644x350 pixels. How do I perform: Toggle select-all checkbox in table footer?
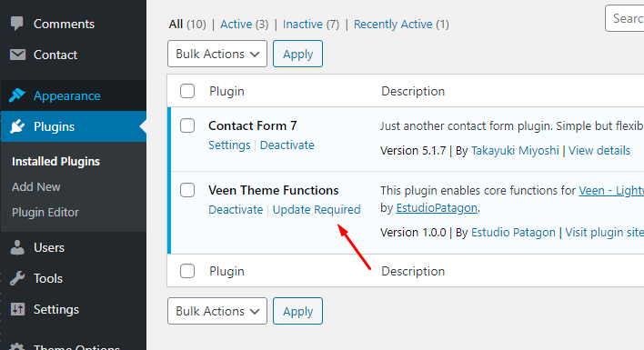click(187, 271)
